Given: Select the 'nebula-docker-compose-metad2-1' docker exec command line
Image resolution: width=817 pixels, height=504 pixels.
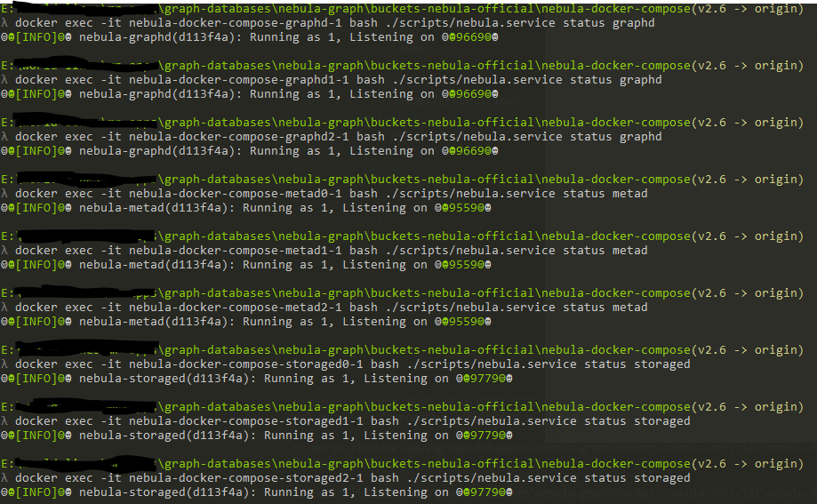Looking at the screenshot, I should click(x=324, y=307).
